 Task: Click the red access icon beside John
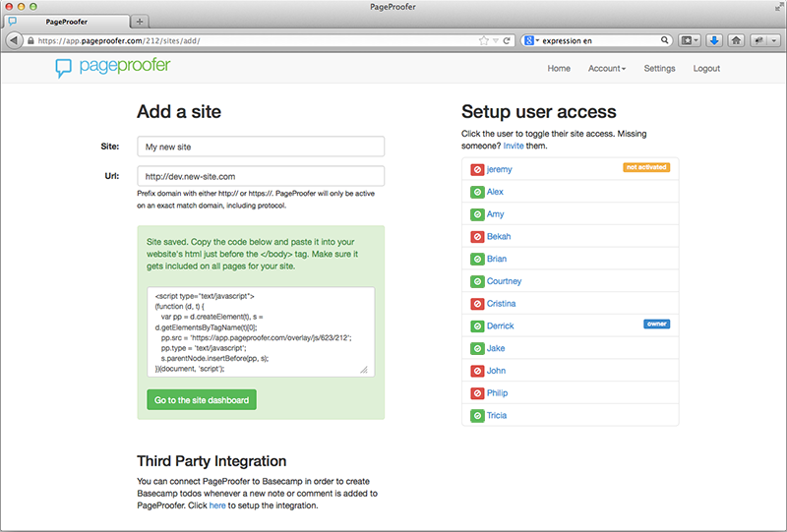pyautogui.click(x=477, y=371)
